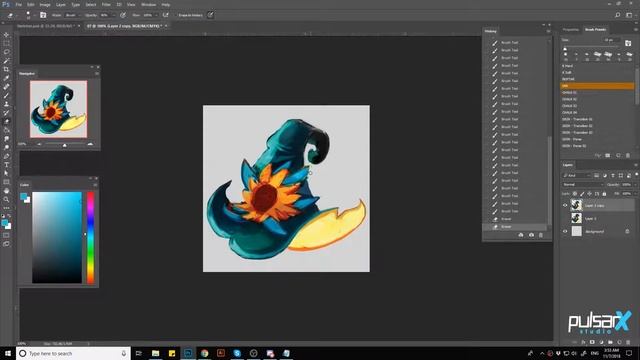Click the Navigator preview thumbnail
The width and height of the screenshot is (640, 360).
point(58,109)
